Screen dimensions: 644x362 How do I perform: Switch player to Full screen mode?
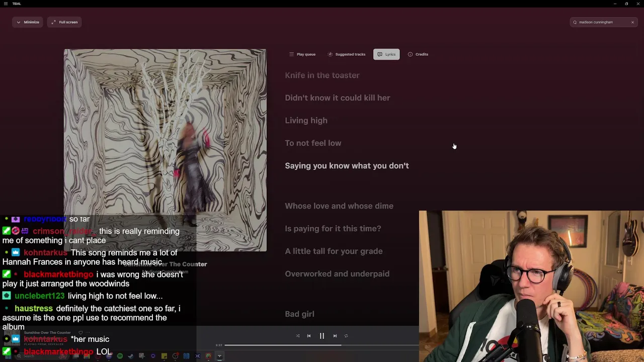click(x=64, y=22)
